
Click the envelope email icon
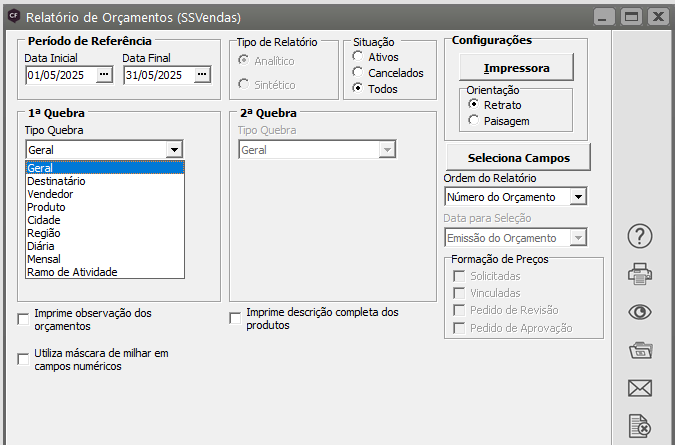click(640, 388)
